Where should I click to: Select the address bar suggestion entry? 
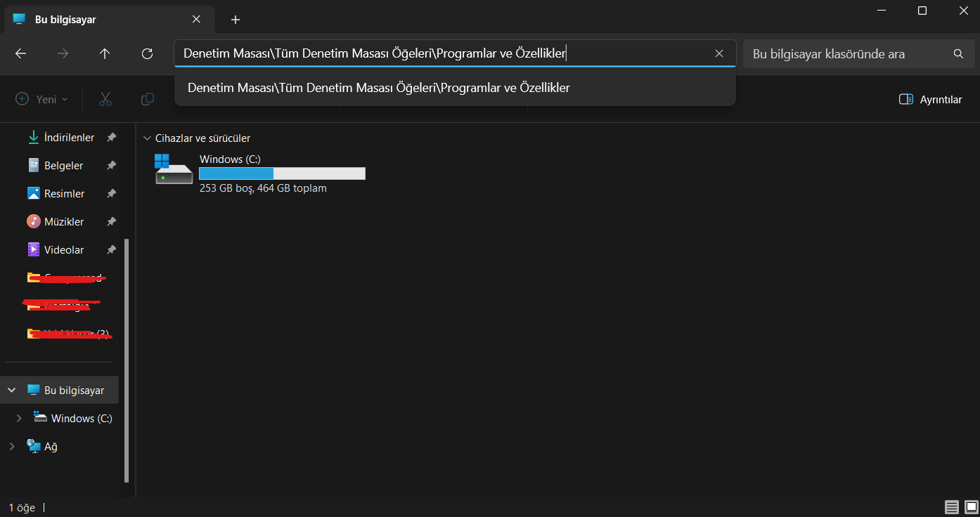(378, 88)
